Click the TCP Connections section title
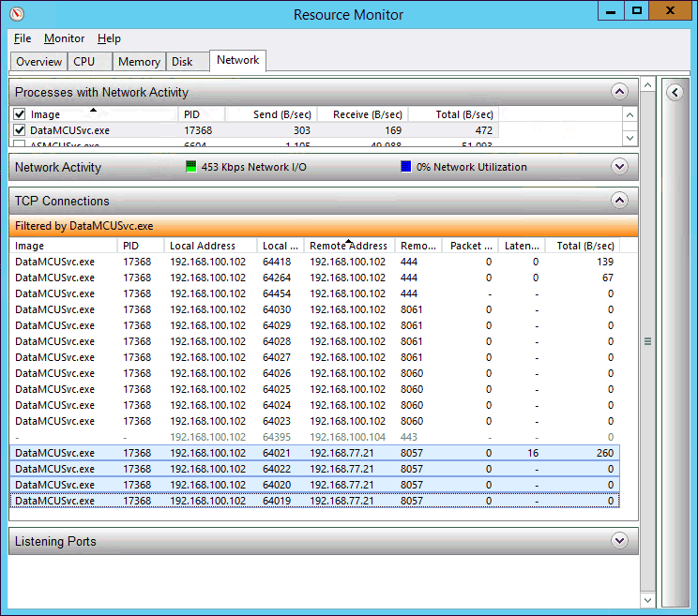The image size is (698, 616). (x=62, y=201)
